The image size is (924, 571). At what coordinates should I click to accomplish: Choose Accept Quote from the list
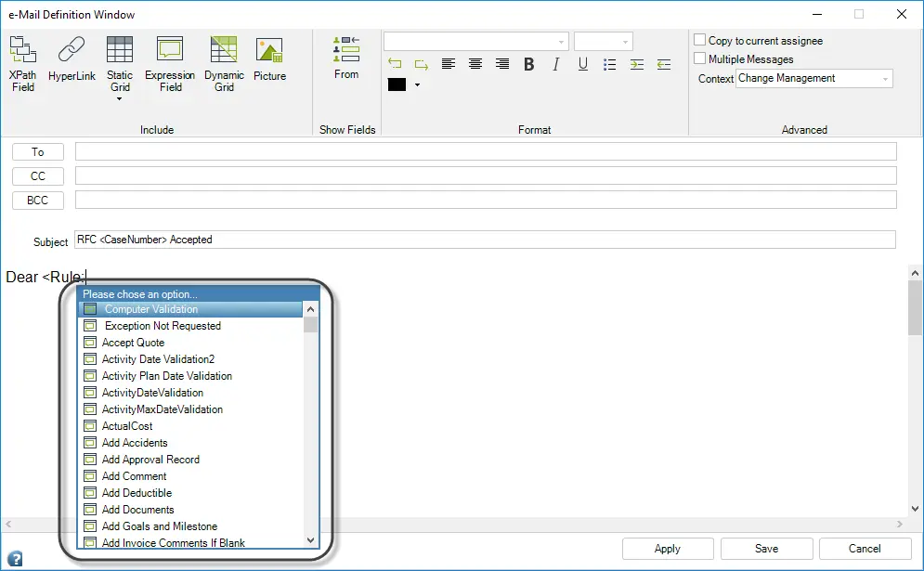191,343
